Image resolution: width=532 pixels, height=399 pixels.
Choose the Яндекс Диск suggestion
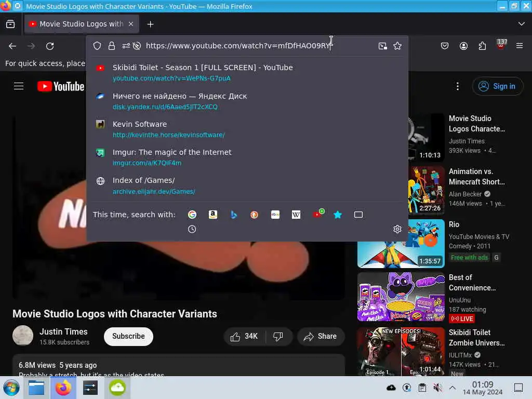[x=247, y=101]
